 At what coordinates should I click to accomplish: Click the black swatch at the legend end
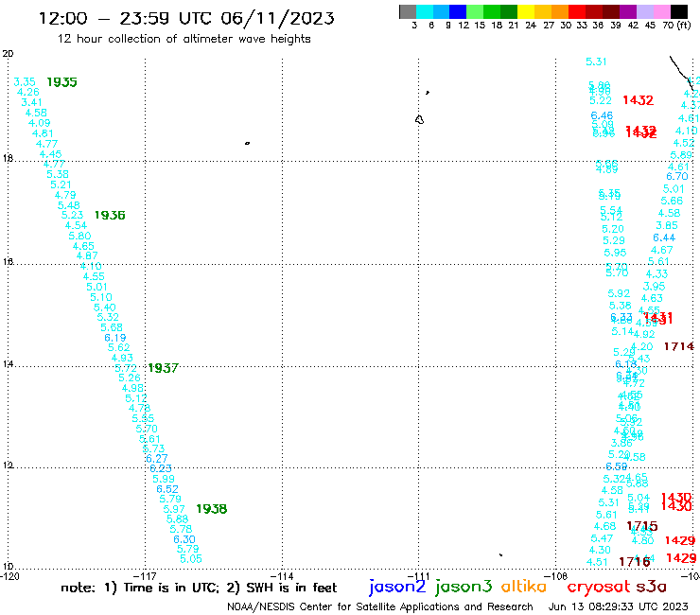pyautogui.click(x=678, y=11)
